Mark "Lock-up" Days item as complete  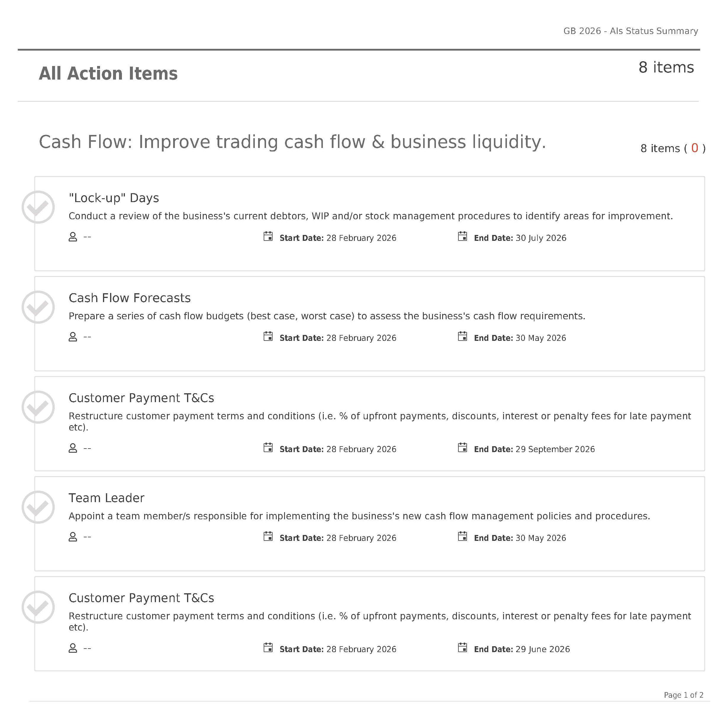tap(38, 207)
